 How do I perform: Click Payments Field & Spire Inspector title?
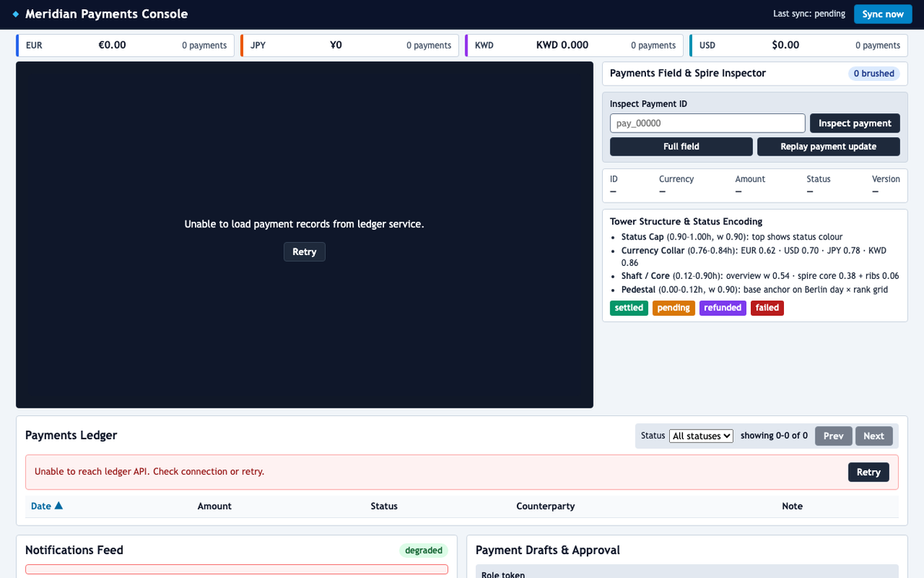(688, 73)
